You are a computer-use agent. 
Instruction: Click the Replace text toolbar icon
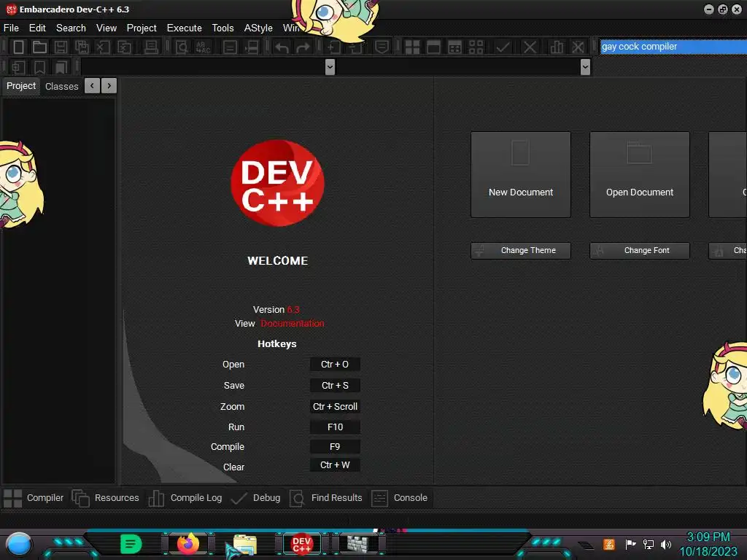(x=203, y=47)
